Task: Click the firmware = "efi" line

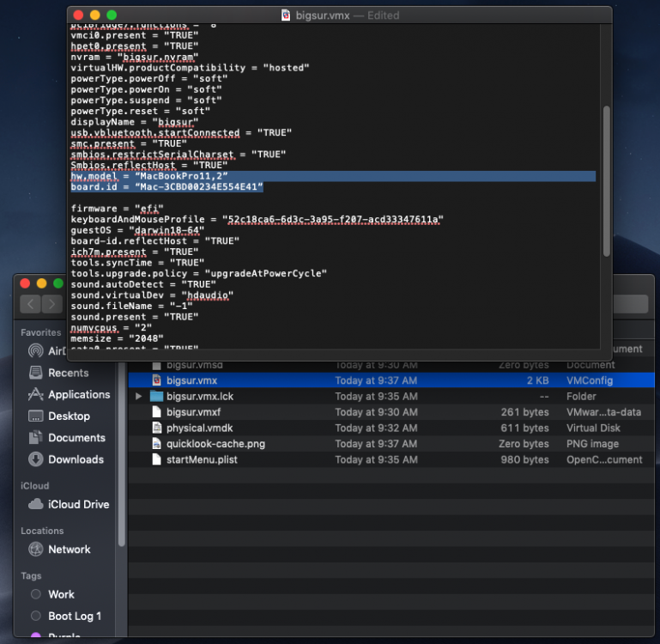Action: pos(117,209)
